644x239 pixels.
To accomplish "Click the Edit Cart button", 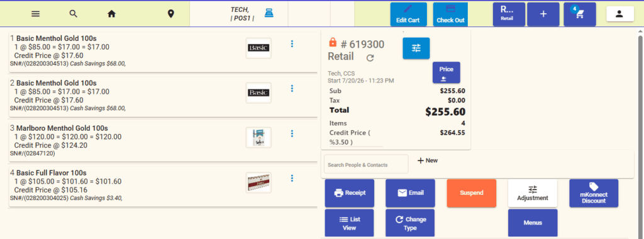I will tap(408, 14).
